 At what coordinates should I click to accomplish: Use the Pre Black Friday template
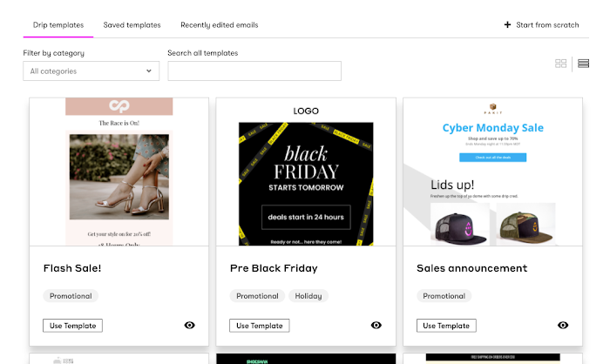[x=260, y=326]
